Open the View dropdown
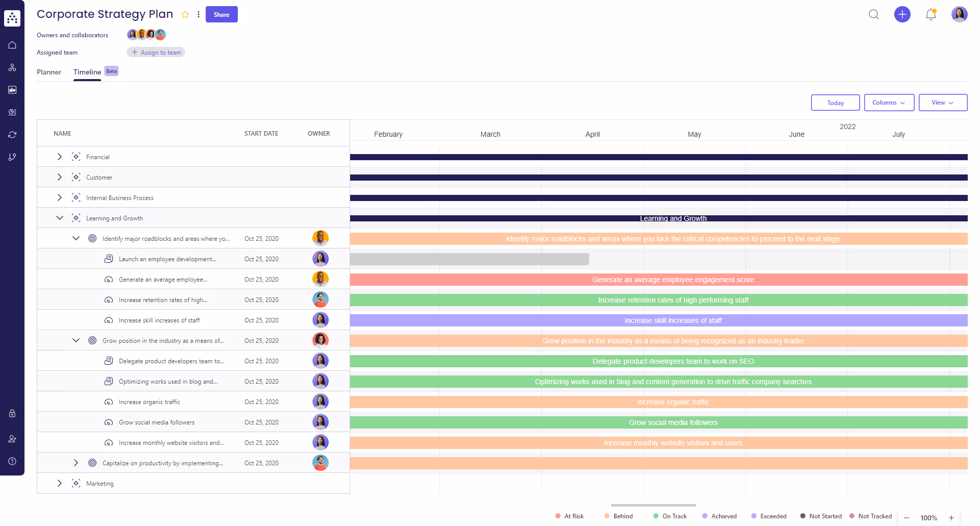The width and height of the screenshot is (980, 526). pos(942,103)
